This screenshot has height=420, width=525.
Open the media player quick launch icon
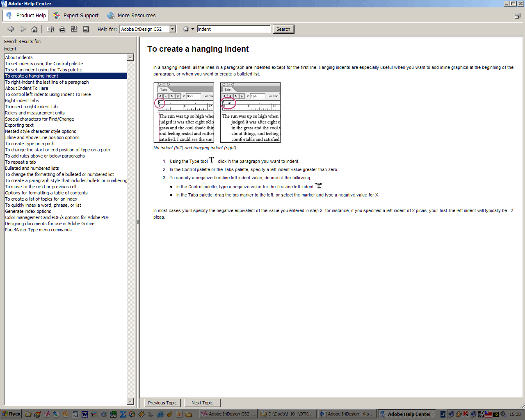(x=132, y=414)
